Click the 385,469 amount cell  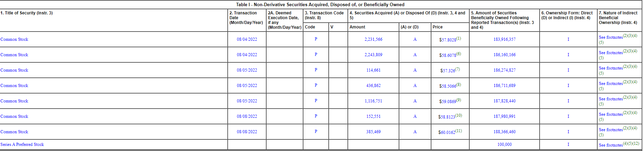(x=373, y=132)
